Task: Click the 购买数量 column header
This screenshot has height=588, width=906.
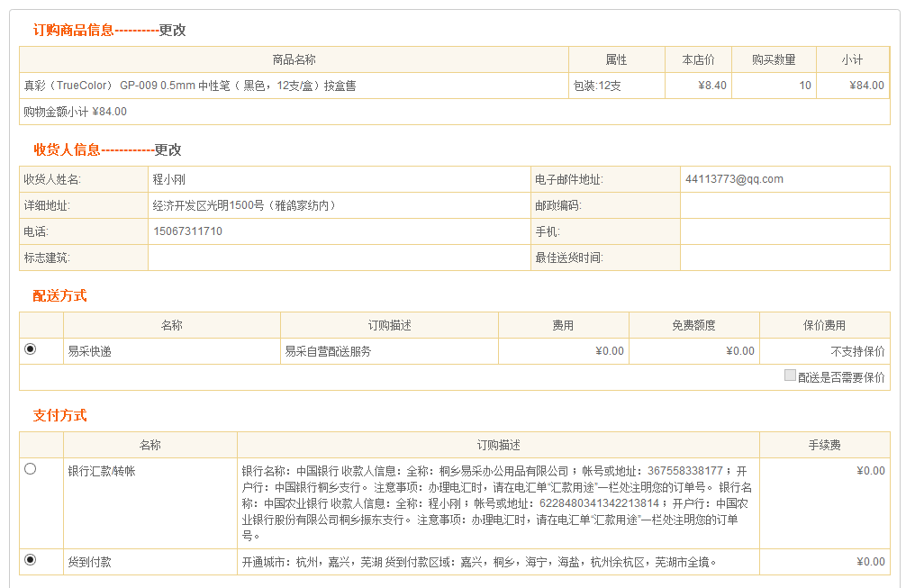Action: tap(774, 59)
